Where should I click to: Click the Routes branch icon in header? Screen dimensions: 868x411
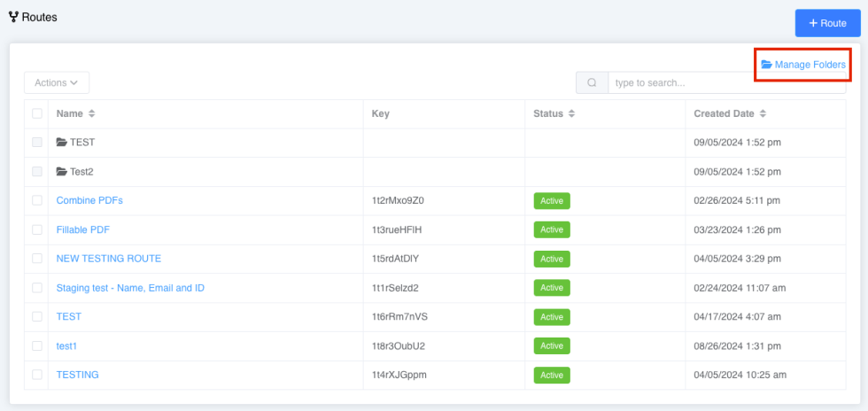[13, 17]
